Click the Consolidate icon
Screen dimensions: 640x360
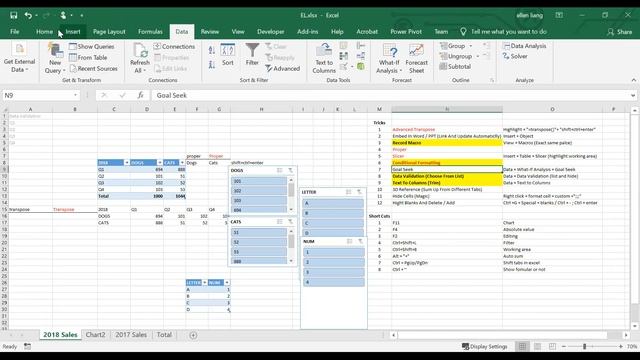(x=361, y=46)
